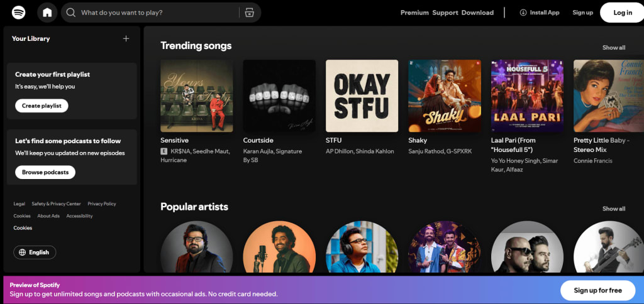Click the explicit E badge under Sensitive
Screen dimensions: 644x304
164,151
